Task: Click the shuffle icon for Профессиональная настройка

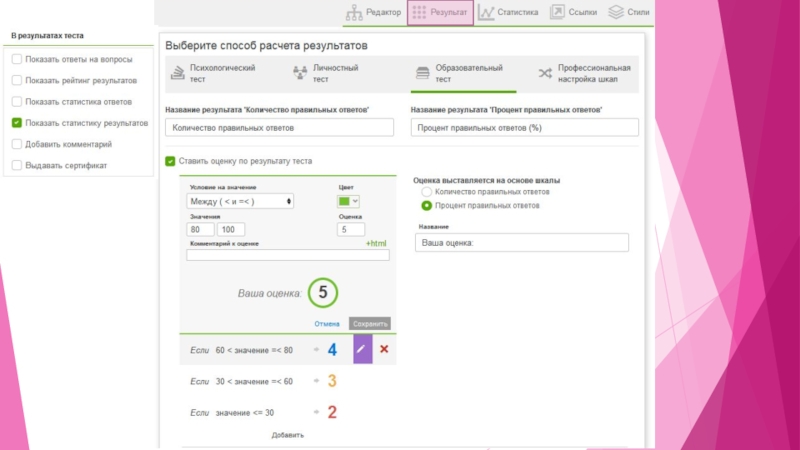Action: [545, 73]
